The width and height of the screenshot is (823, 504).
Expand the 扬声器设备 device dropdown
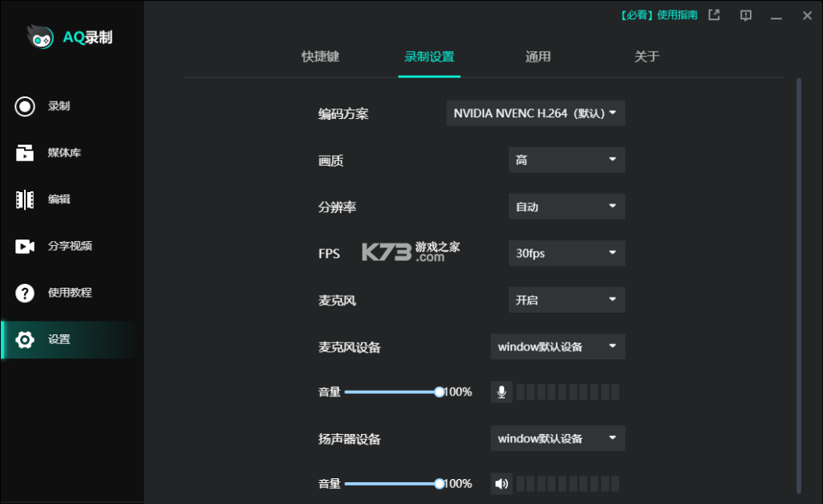[x=558, y=438]
